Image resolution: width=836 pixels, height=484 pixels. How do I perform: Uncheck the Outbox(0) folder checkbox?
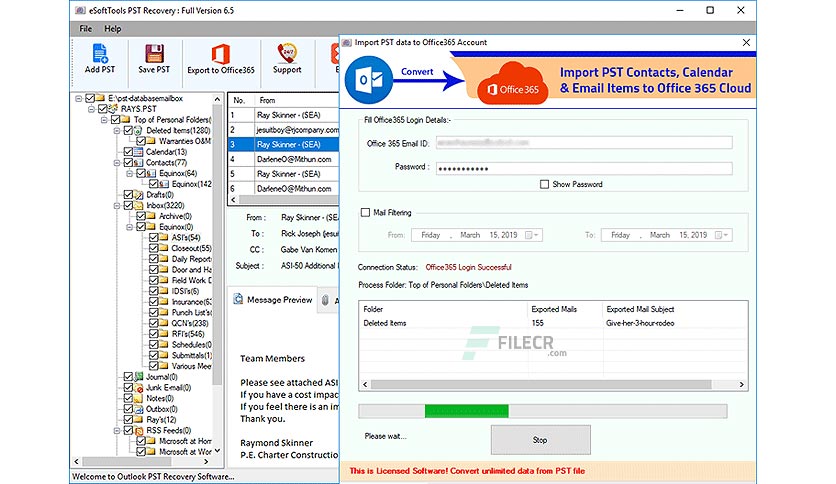128,409
